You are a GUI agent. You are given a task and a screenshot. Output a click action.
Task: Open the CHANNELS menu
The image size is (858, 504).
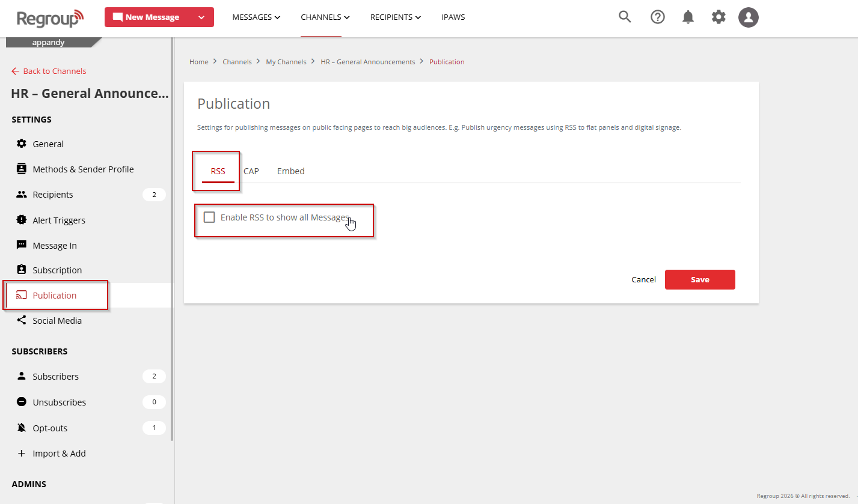coord(325,17)
